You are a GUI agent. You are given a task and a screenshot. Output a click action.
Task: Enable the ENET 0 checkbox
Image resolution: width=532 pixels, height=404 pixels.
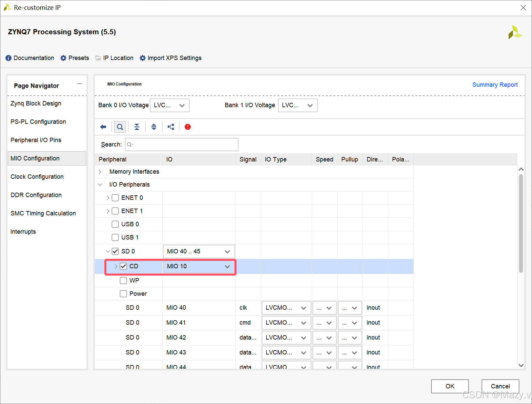[115, 198]
